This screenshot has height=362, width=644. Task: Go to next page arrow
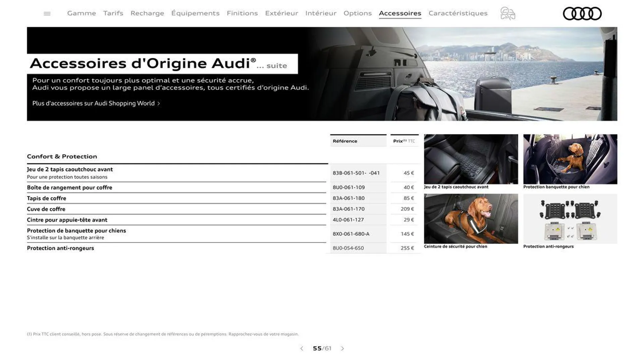(x=342, y=349)
